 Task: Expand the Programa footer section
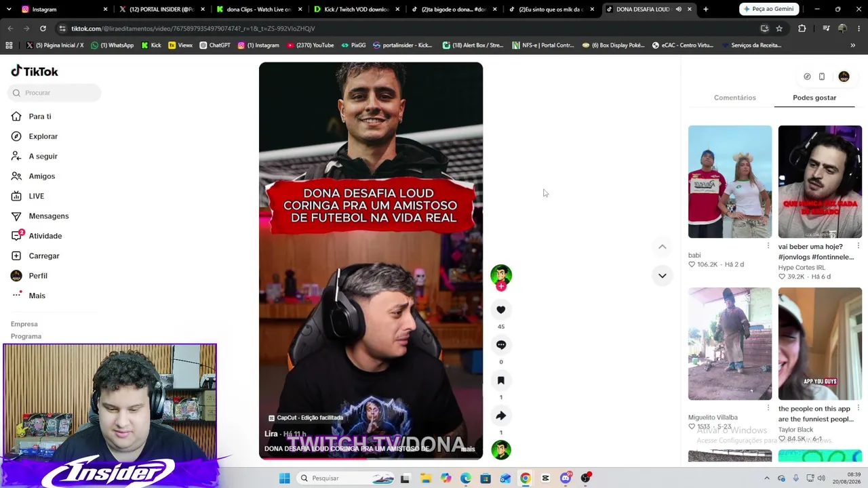pos(26,336)
